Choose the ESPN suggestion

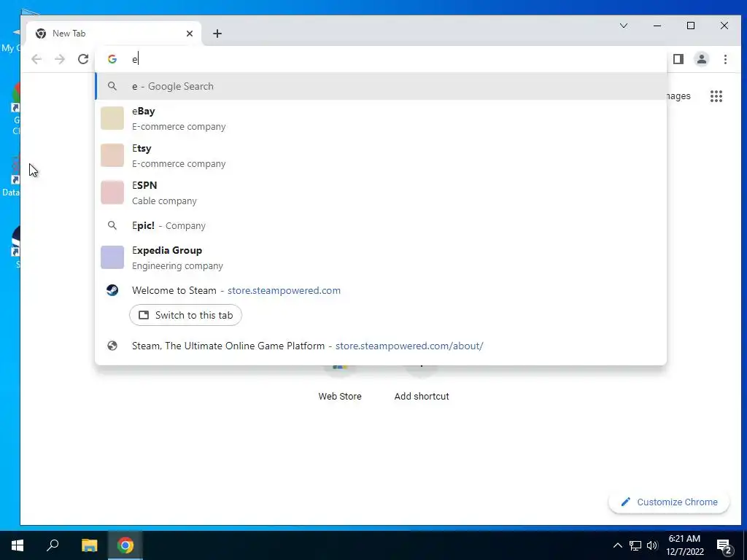pos(381,192)
